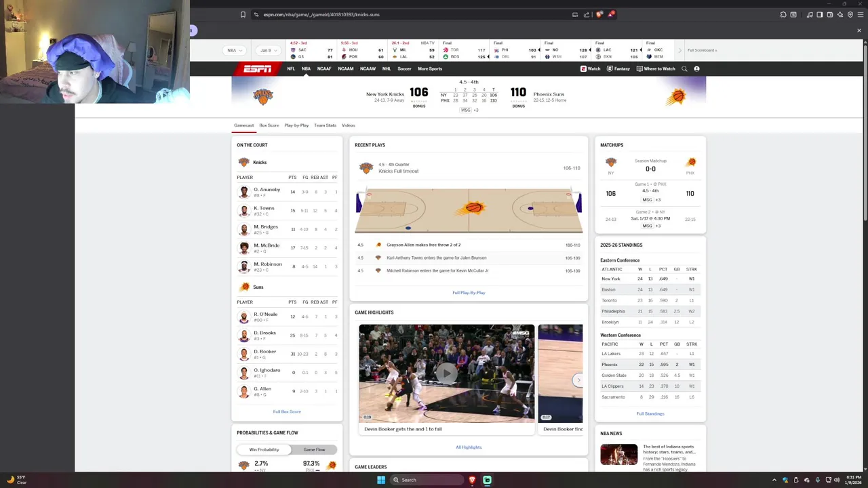The height and width of the screenshot is (488, 868).
Task: Click LA Lakers in Pacific standings
Action: [611, 354]
